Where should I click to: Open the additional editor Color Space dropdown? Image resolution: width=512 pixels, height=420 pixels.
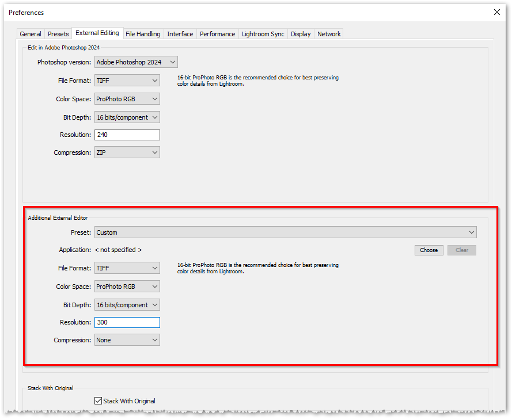point(127,286)
